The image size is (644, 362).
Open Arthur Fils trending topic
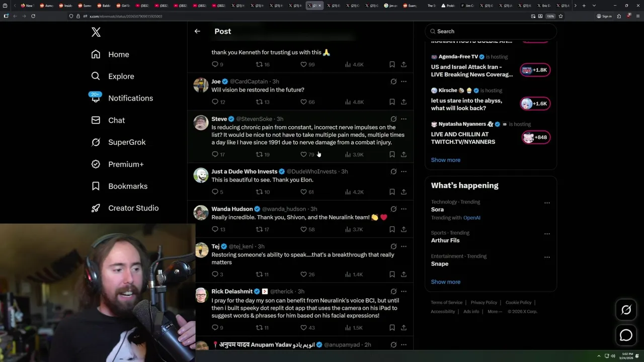445,240
